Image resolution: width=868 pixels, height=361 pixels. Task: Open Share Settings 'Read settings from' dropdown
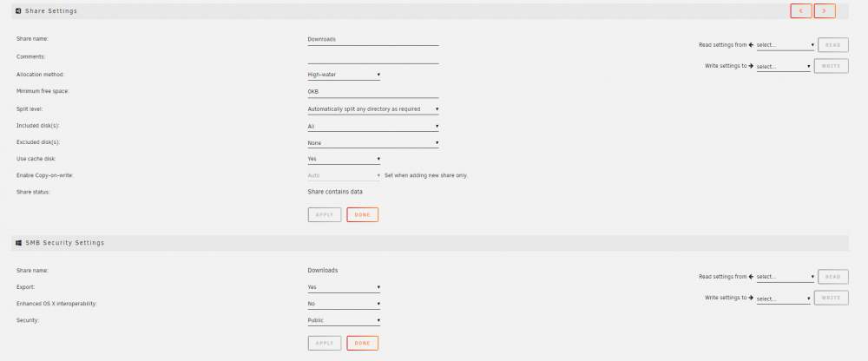coord(785,45)
